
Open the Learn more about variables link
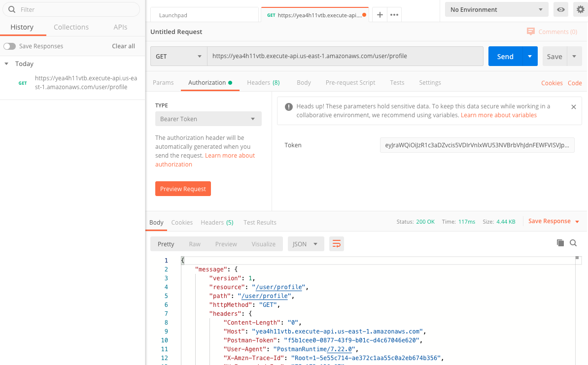[499, 115]
